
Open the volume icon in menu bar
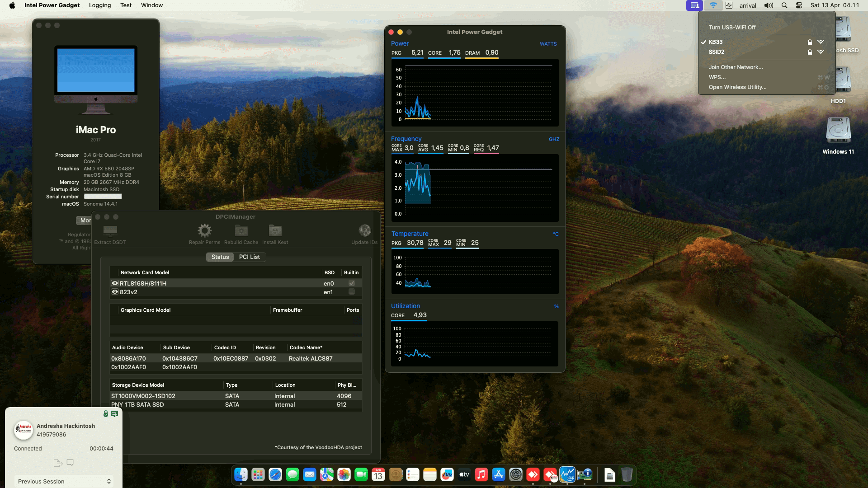point(769,5)
